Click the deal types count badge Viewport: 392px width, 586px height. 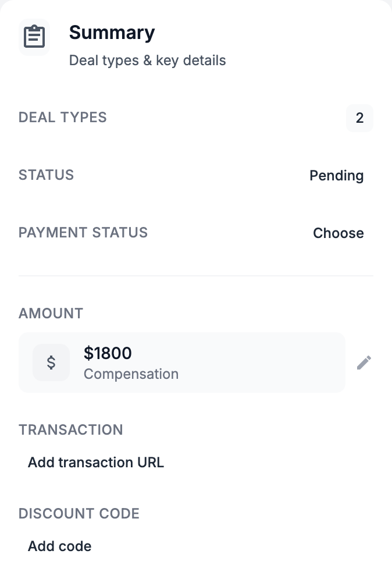[359, 118]
